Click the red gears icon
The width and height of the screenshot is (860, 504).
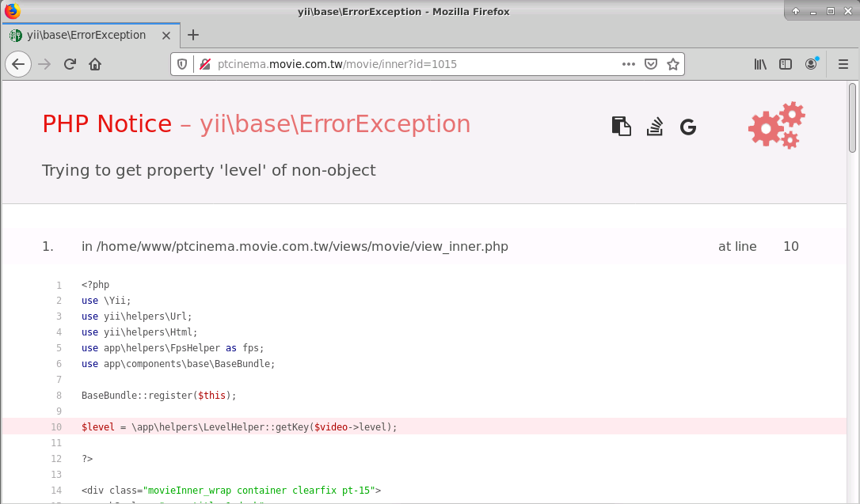(x=777, y=125)
